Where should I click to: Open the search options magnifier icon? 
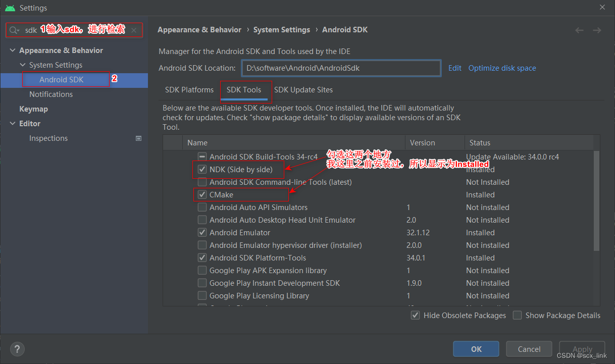pyautogui.click(x=14, y=30)
